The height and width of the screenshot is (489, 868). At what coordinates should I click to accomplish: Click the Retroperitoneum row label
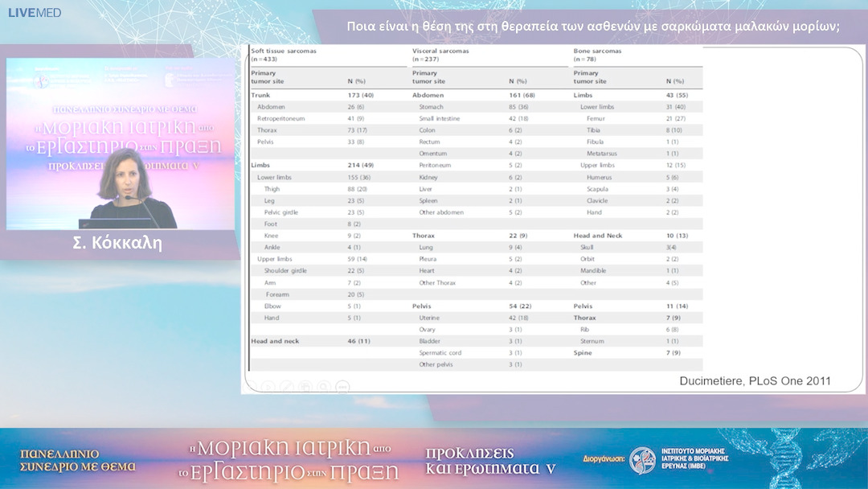280,118
